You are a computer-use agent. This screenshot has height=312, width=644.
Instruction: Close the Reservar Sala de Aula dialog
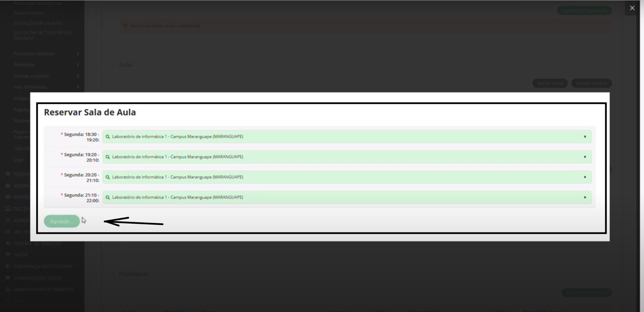632,8
